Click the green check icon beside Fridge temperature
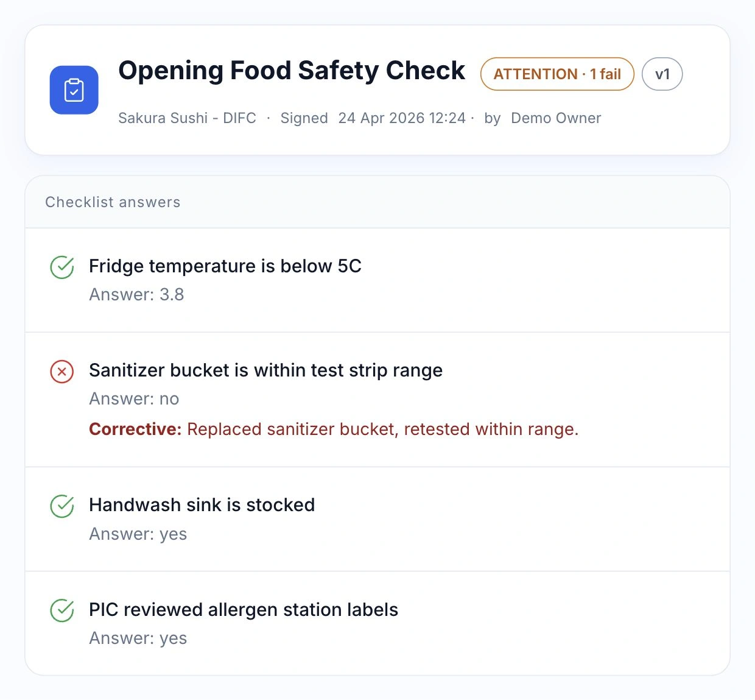 tap(62, 267)
